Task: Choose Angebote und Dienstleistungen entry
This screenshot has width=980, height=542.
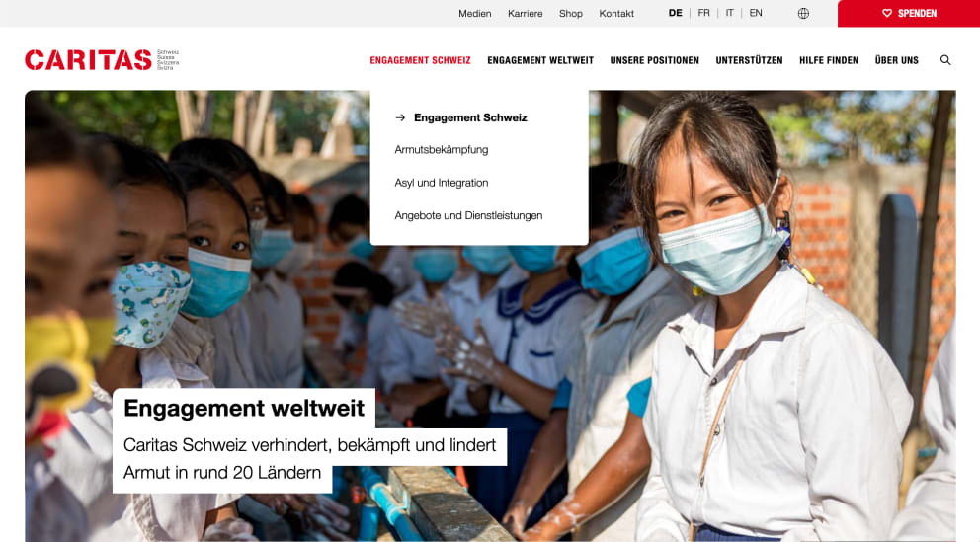Action: (468, 215)
